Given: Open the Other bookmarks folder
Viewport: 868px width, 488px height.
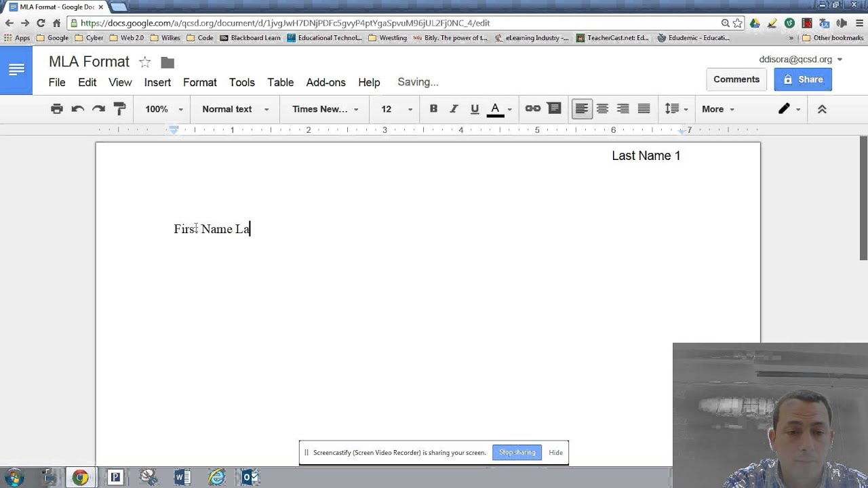Looking at the screenshot, I should click(x=833, y=38).
